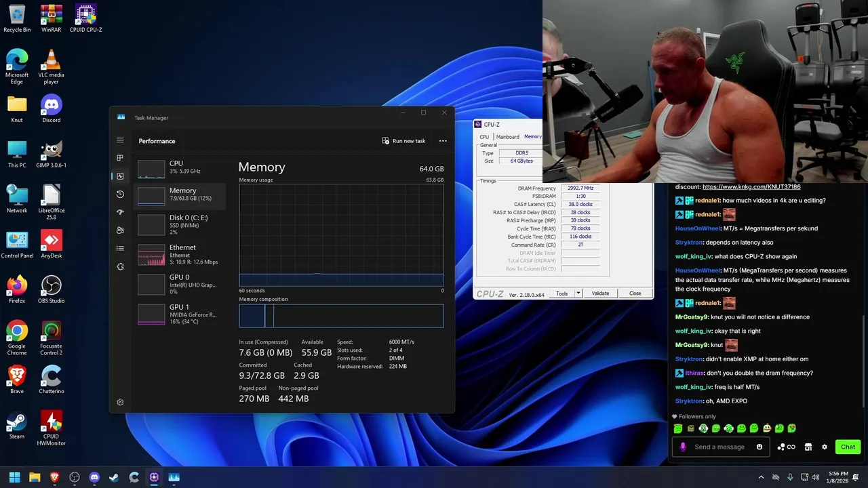Viewport: 868px width, 488px height.
Task: Select the Memory tab in CPU-Z
Action: 532,137
